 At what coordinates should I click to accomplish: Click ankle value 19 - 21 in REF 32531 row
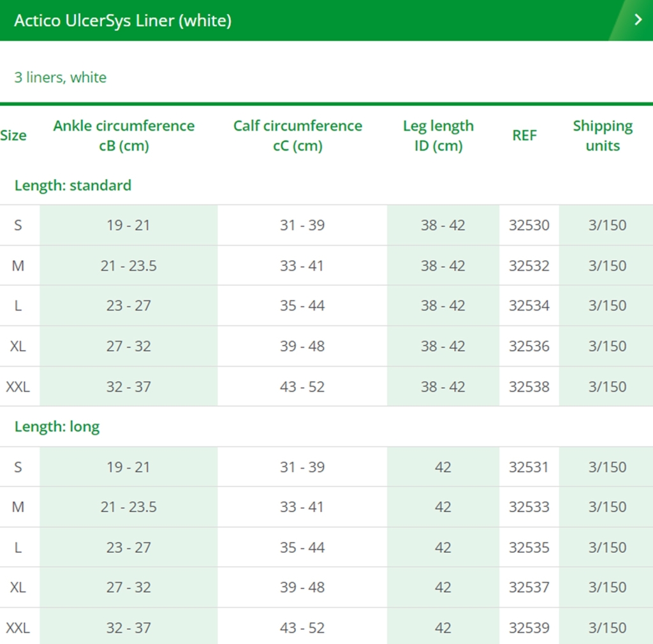click(x=128, y=467)
